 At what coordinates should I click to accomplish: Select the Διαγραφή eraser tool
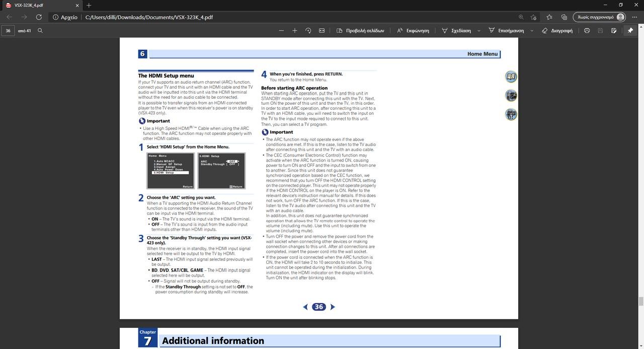coord(557,31)
